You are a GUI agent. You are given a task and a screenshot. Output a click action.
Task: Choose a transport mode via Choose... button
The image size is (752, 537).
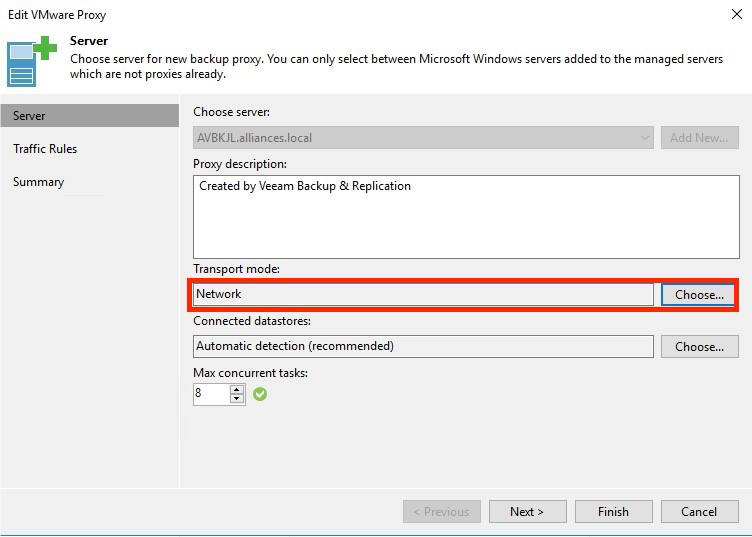point(699,294)
